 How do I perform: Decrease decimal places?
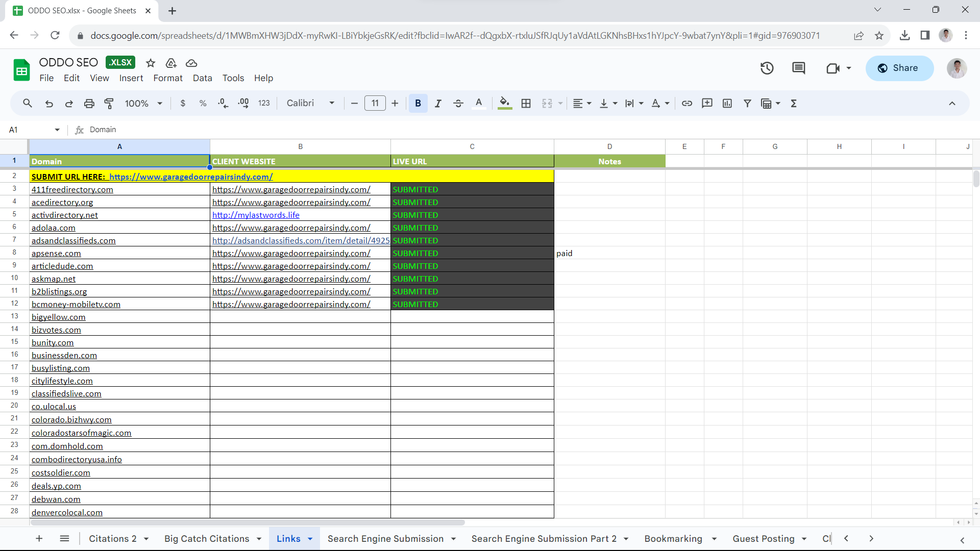(223, 104)
